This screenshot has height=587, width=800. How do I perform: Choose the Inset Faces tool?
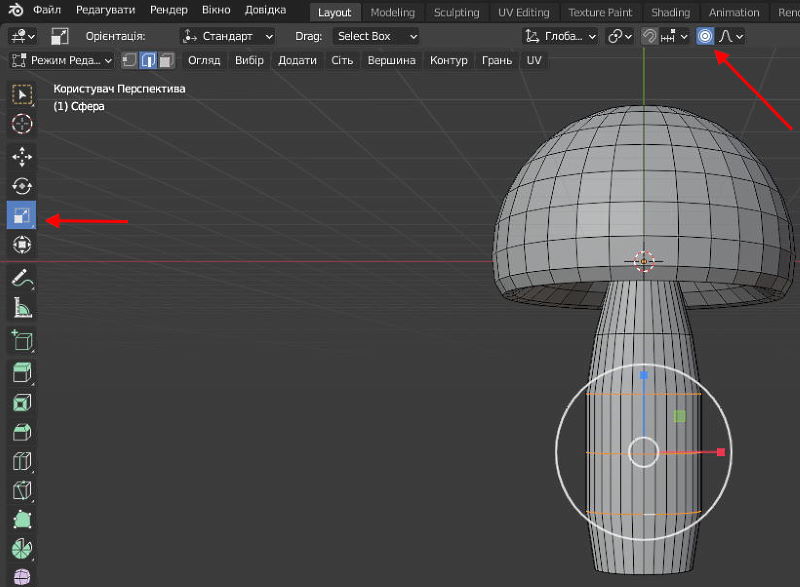coord(21,402)
